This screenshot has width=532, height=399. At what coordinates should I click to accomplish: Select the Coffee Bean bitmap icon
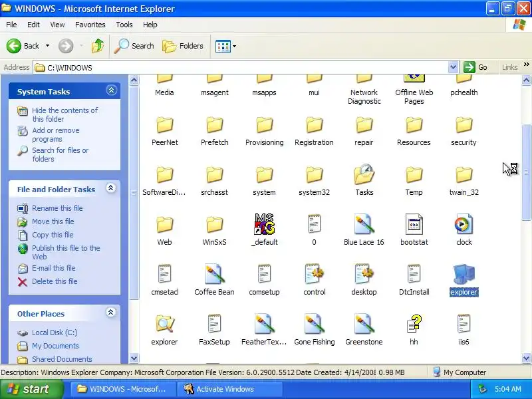pyautogui.click(x=214, y=274)
